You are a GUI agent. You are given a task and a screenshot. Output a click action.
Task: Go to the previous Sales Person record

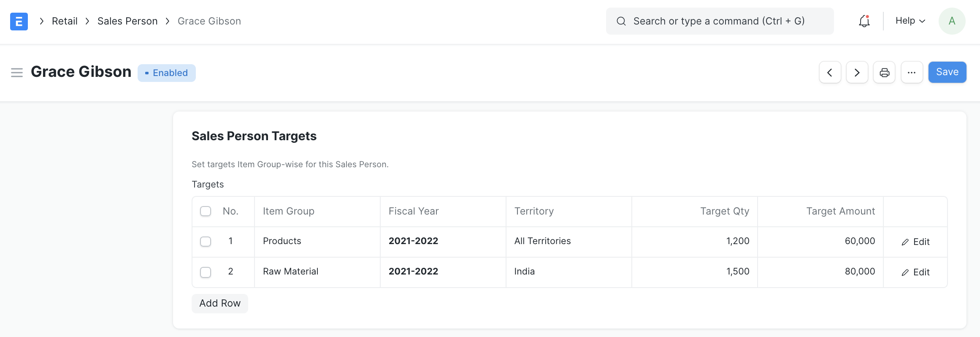(x=830, y=72)
